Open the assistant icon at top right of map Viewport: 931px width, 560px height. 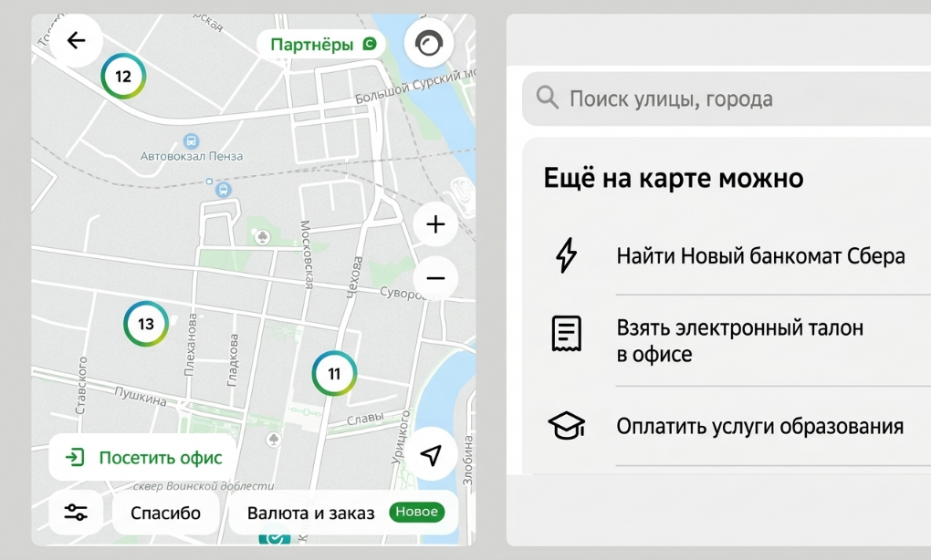pos(429,43)
